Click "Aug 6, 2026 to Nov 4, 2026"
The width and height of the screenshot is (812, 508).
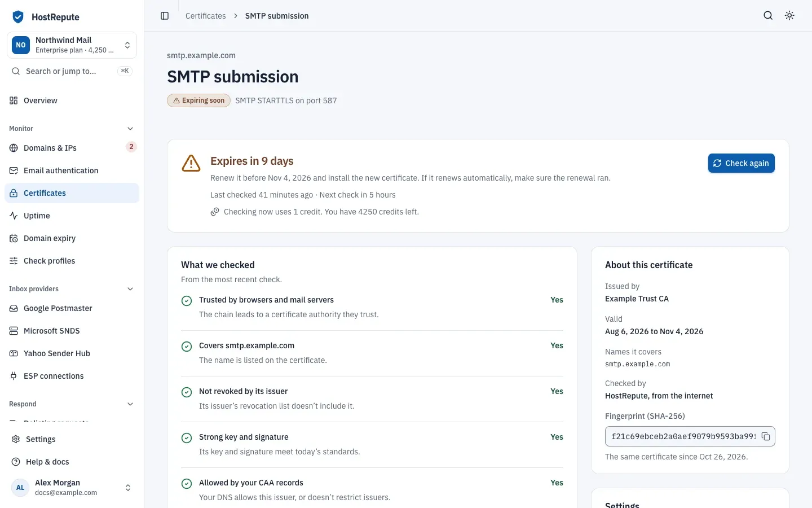654,331
